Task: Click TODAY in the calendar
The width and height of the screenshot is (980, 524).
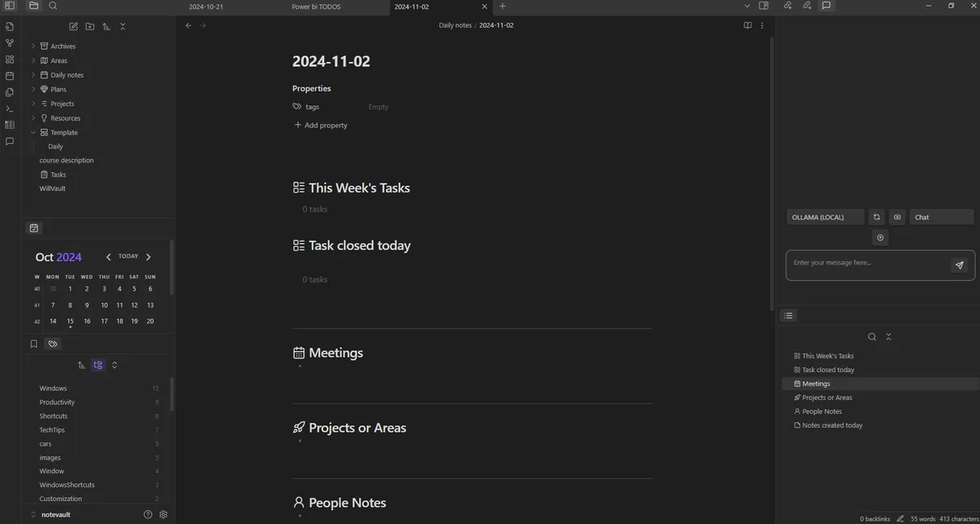Action: [x=128, y=256]
